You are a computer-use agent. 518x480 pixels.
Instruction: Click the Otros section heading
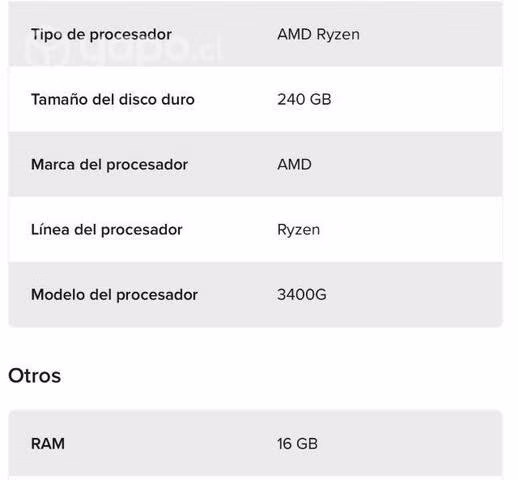click(34, 376)
